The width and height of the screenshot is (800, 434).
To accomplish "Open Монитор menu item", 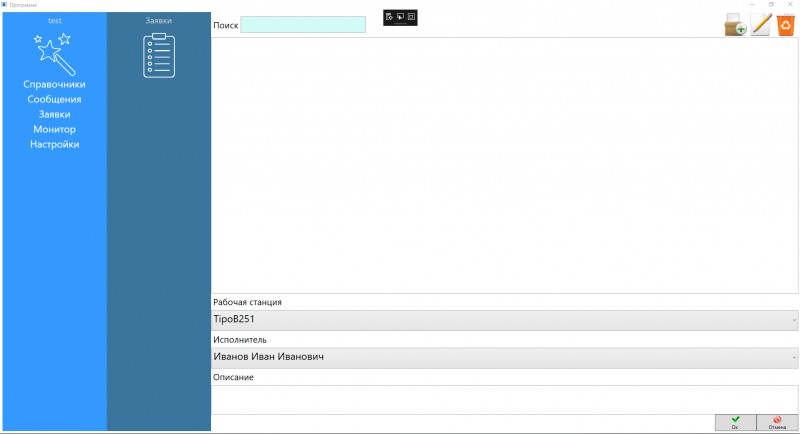I will click(x=55, y=130).
